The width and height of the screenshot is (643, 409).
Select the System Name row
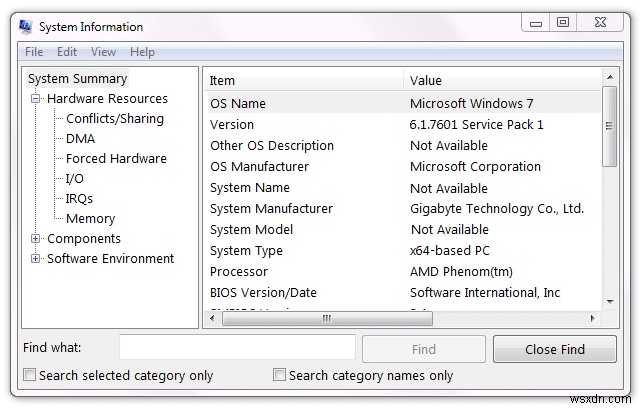tap(404, 188)
